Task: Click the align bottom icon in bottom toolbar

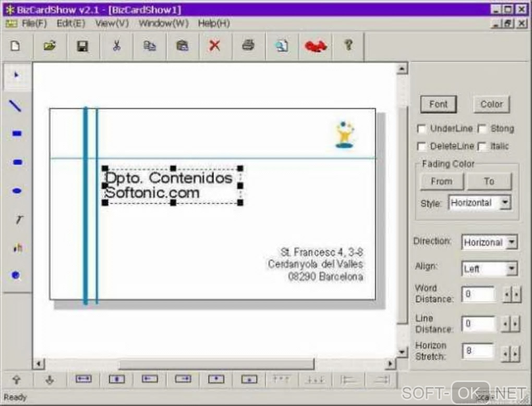Action: [x=249, y=379]
